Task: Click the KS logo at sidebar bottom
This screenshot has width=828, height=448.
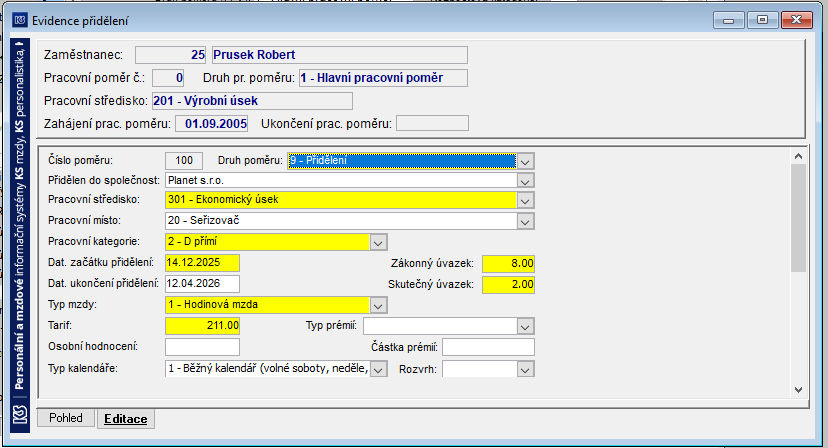Action: click(x=20, y=415)
